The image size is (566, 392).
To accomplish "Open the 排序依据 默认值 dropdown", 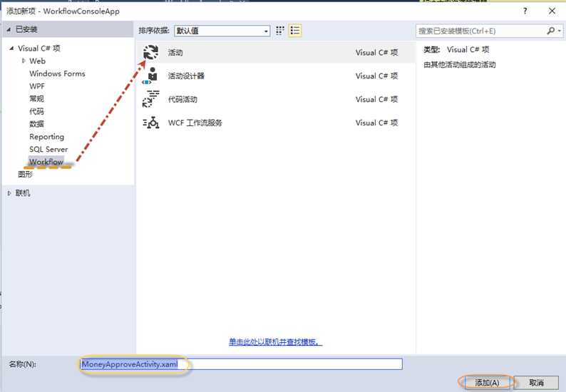I will [x=222, y=31].
